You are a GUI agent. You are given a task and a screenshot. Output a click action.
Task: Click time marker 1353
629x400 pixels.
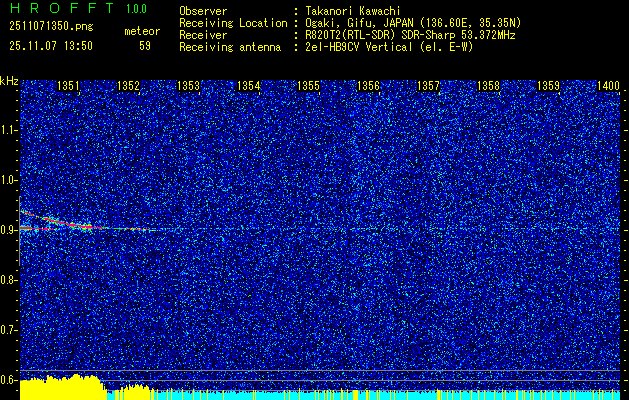point(189,86)
